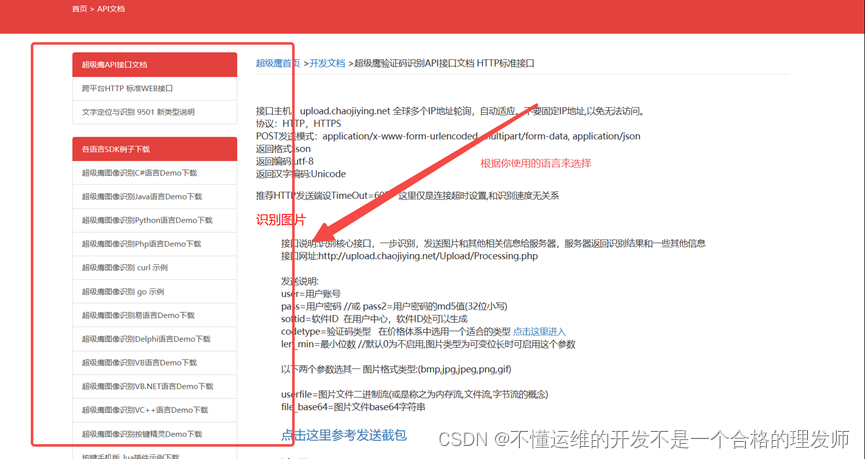The width and height of the screenshot is (865, 459).
Task: Click the 返回汉字编码:Unicode line
Action: [301, 174]
